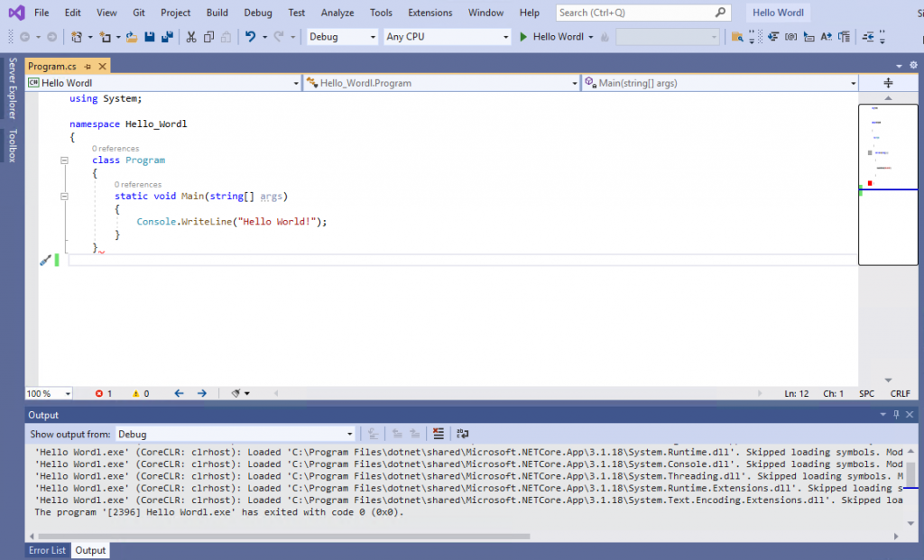Image resolution: width=924 pixels, height=560 pixels.
Task: Open the Debug menu
Action: point(258,13)
